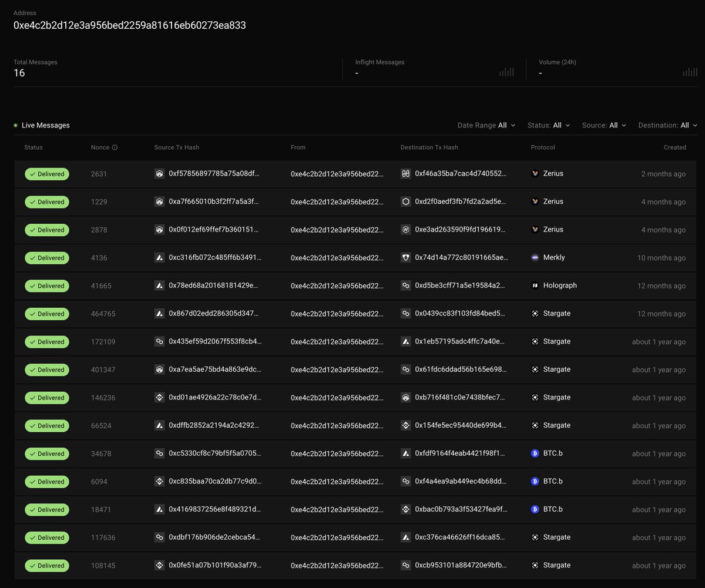
Task: Click the address 0xe4c2b2d12e3a956bed2259a81616eb60273ea833
Action: tap(130, 25)
